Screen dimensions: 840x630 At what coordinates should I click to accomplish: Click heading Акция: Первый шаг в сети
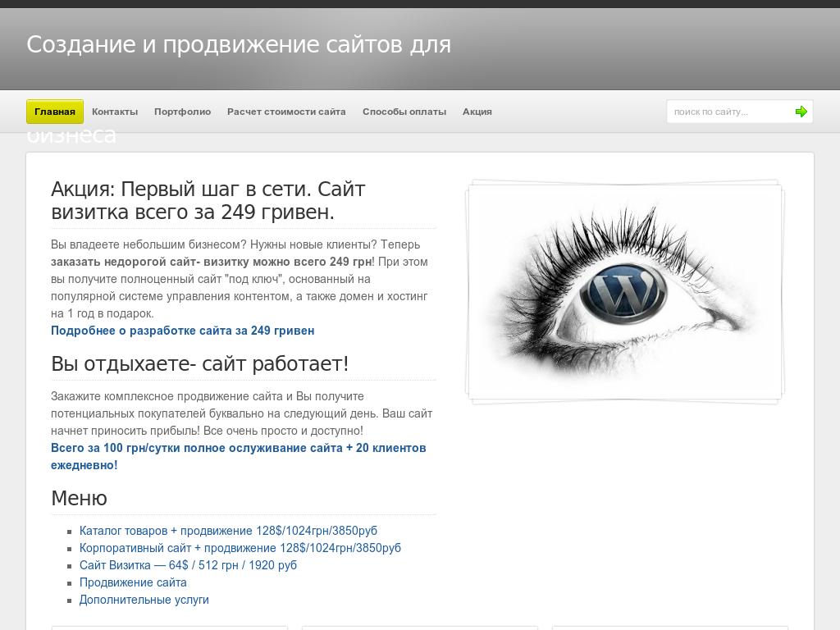coord(208,200)
